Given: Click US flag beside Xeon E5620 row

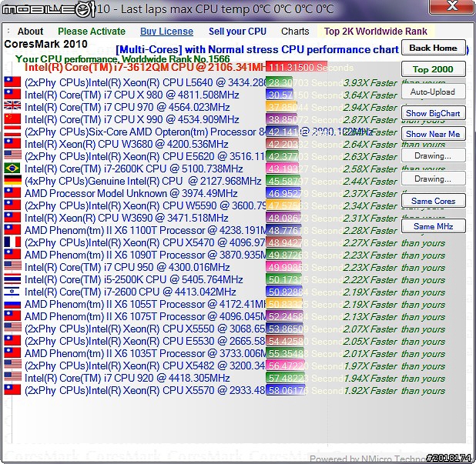Looking at the screenshot, I should 12,155.
